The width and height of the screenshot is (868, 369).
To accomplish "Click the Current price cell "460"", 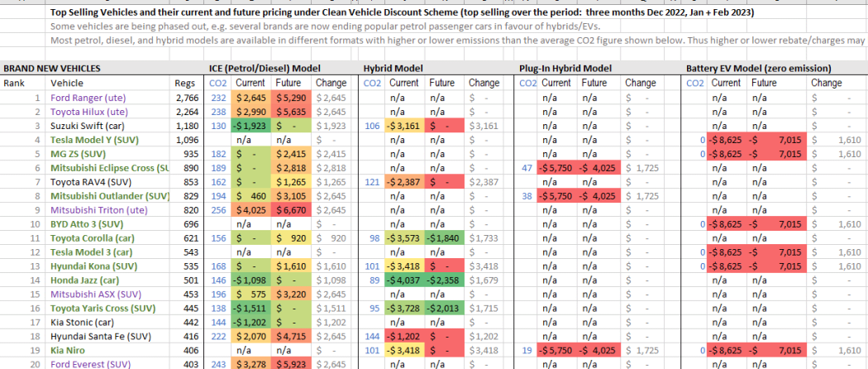I will click(250, 196).
